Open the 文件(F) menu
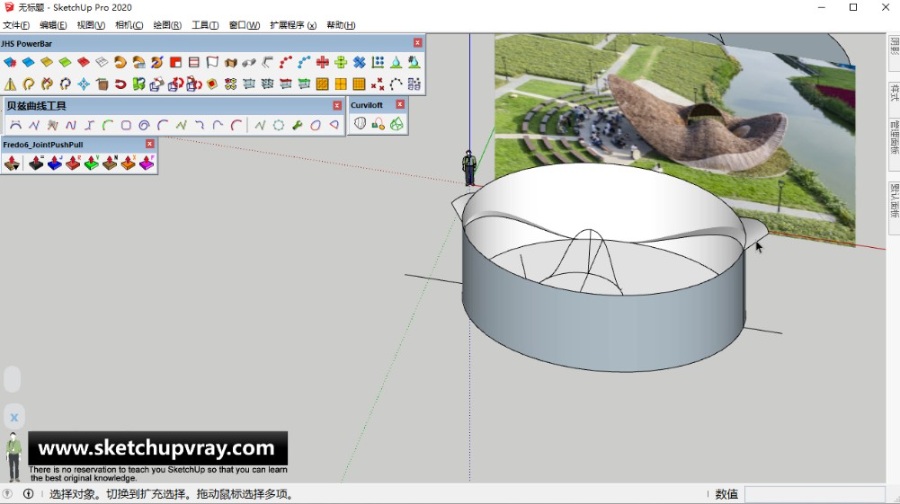The image size is (900, 504). (x=16, y=25)
